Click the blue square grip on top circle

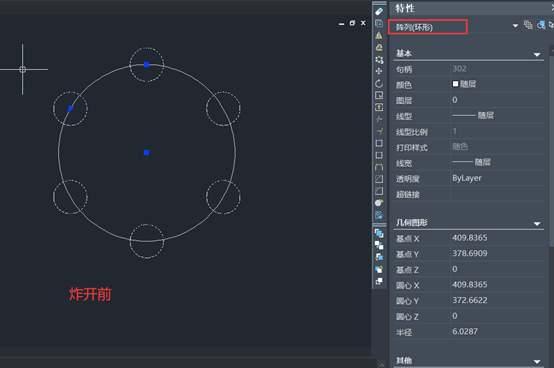146,65
